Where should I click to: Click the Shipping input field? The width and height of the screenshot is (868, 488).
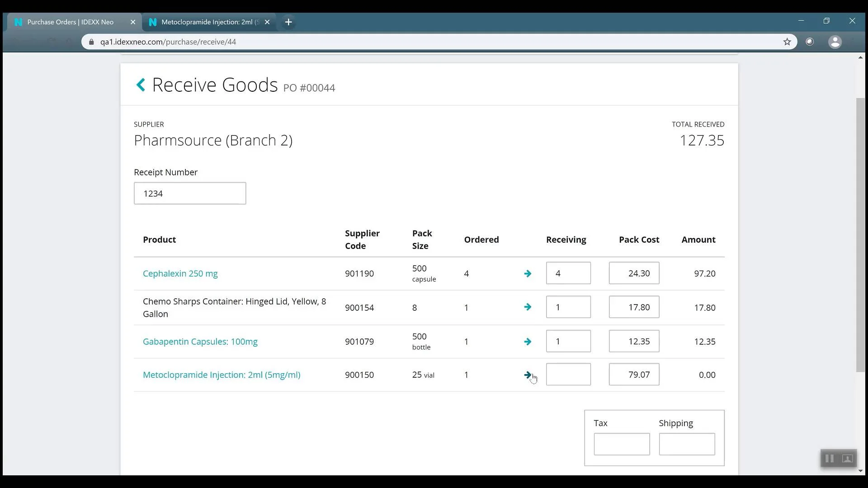tap(687, 444)
